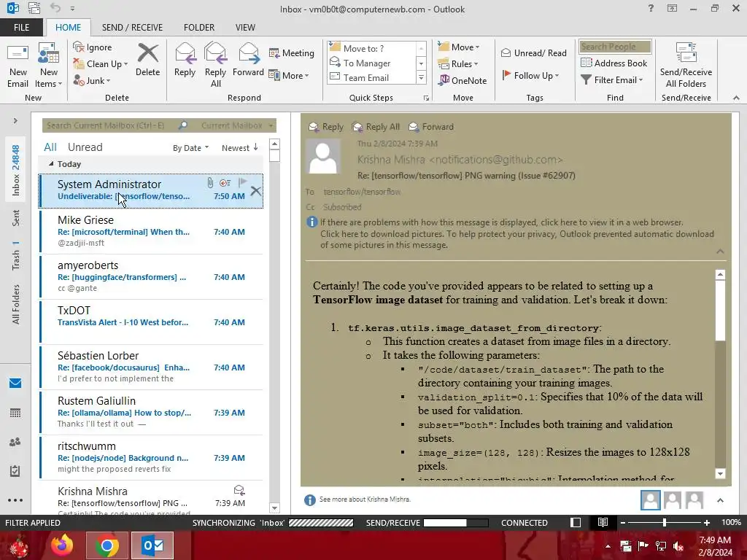Viewport: 747px width, 560px height.
Task: Open the Calendar navigation icon
Action: point(15,413)
